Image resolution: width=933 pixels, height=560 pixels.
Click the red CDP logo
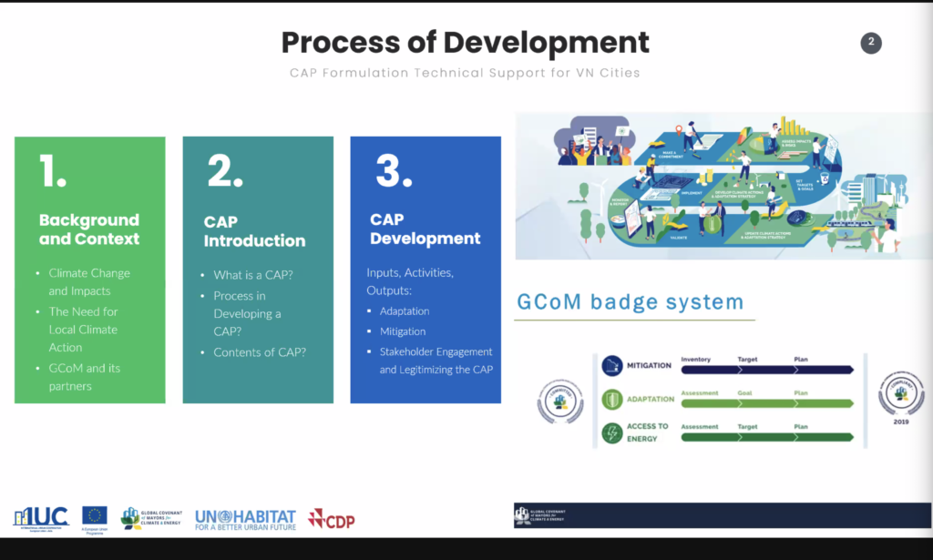331,519
